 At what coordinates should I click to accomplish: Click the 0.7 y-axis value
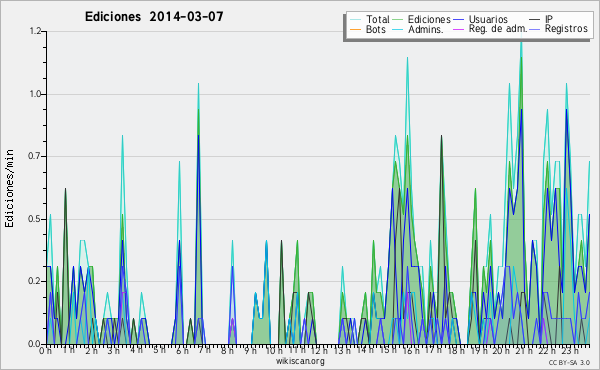(35, 156)
